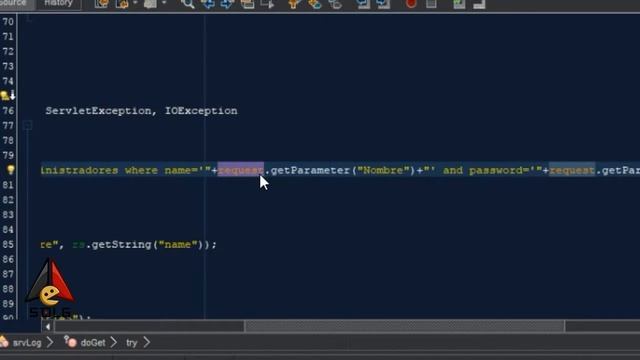Click the Last Edit toolbar icon
Screen dimensions: 640x360
coord(102,4)
